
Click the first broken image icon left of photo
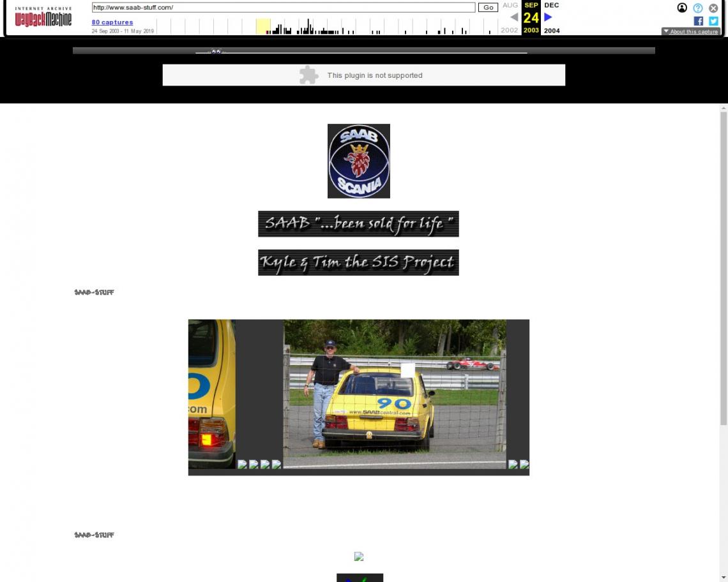(x=243, y=464)
